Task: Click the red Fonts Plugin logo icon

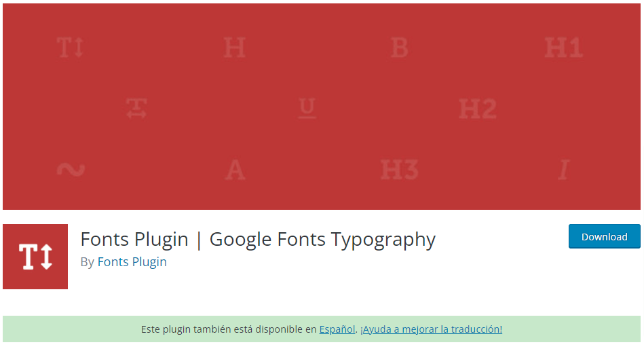Action: pos(35,257)
